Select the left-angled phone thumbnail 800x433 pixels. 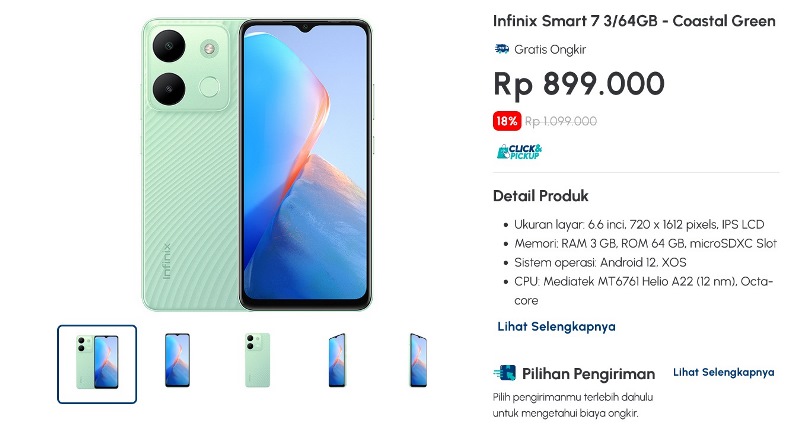(337, 360)
